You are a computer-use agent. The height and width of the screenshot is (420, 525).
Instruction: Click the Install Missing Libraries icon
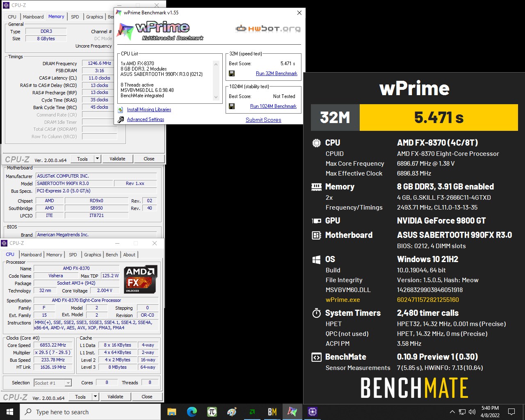[x=121, y=110]
